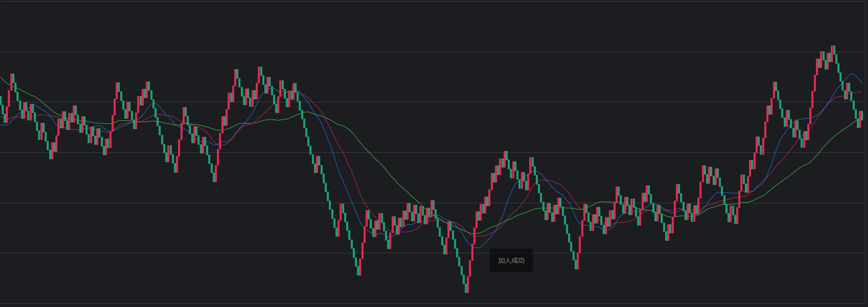Click the last candlestick at the right edge
Screen dimensions: 868x307
(x=861, y=116)
